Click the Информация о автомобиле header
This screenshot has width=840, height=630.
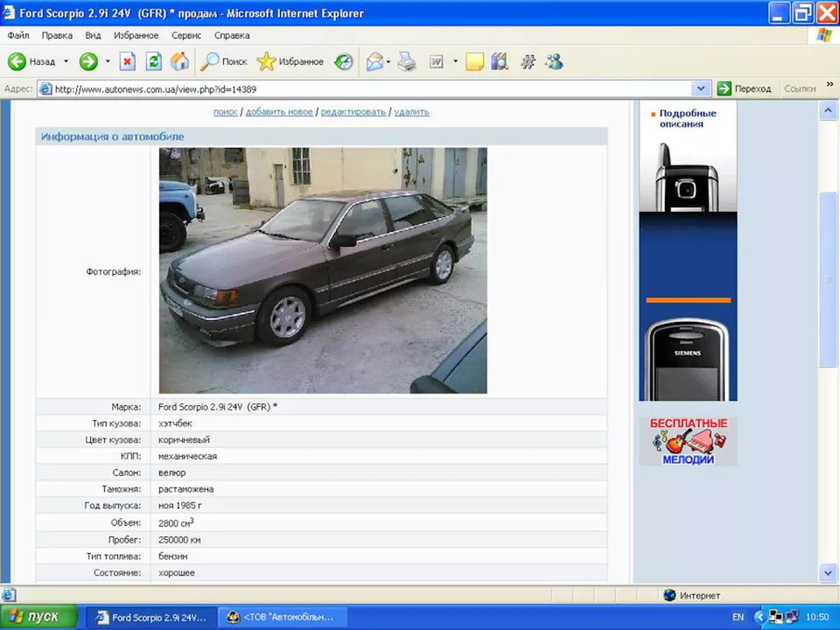(112, 136)
